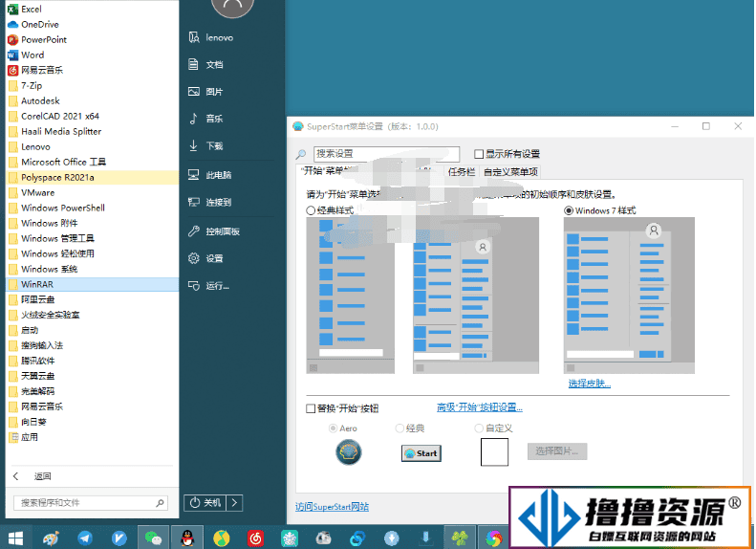
Task: Expand the Windows 附件 folder
Action: (x=92, y=224)
